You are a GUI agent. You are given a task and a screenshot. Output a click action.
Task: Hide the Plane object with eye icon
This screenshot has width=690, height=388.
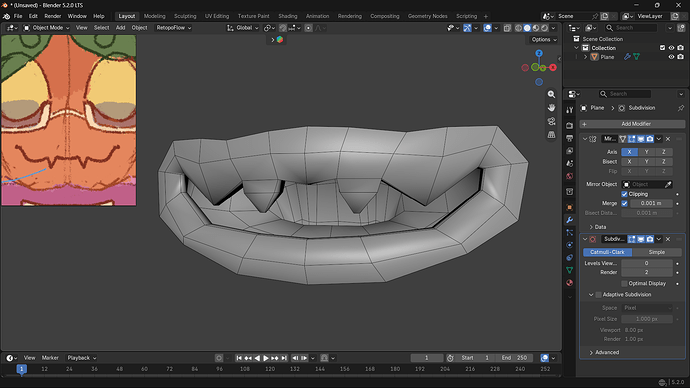click(x=671, y=57)
